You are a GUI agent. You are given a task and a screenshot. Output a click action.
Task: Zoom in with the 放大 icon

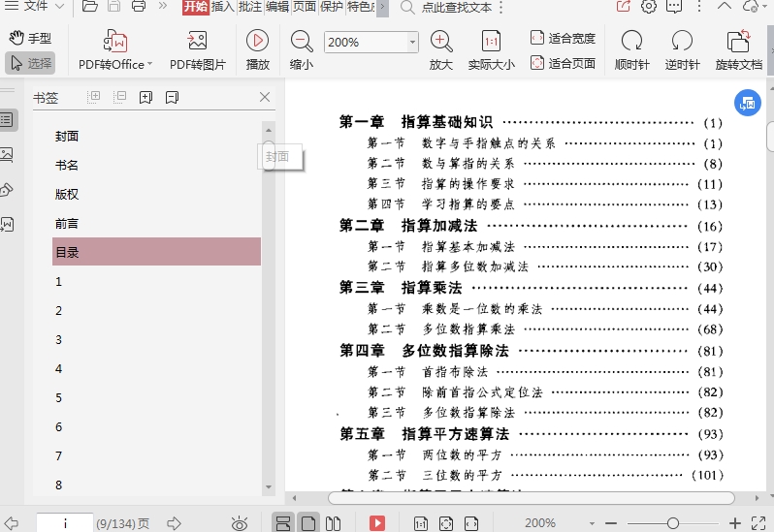pyautogui.click(x=440, y=49)
